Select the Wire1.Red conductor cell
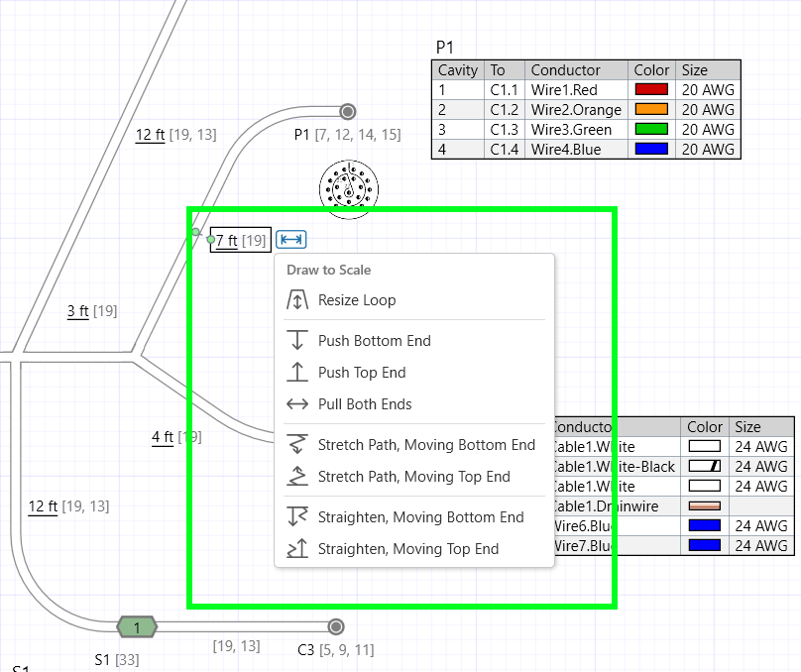 click(576, 90)
